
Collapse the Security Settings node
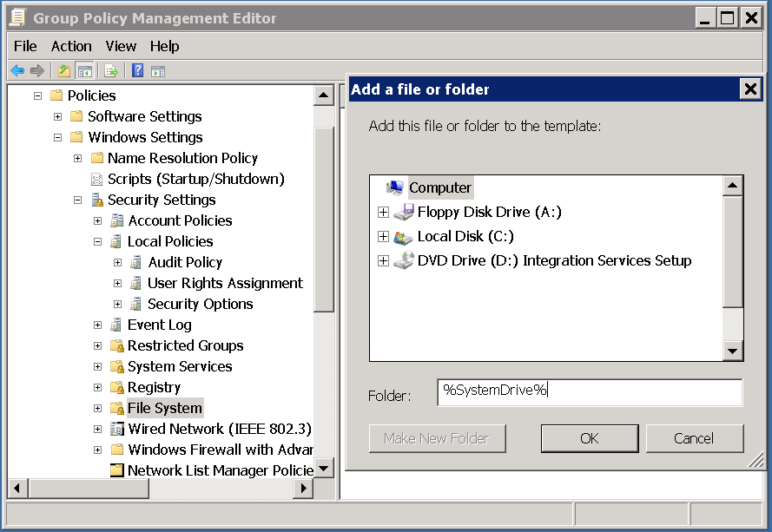78,200
